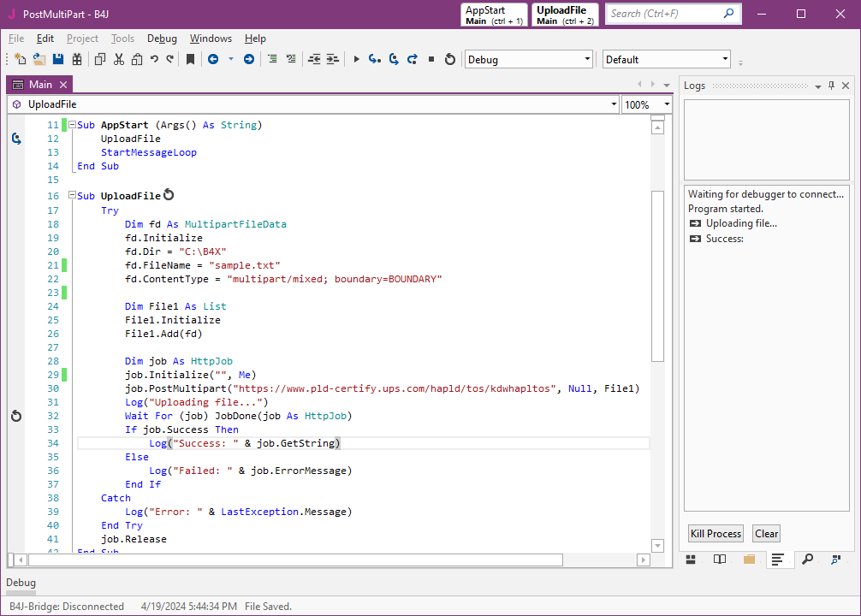Click the Kill Process button
This screenshot has height=616, width=861.
pyautogui.click(x=716, y=534)
